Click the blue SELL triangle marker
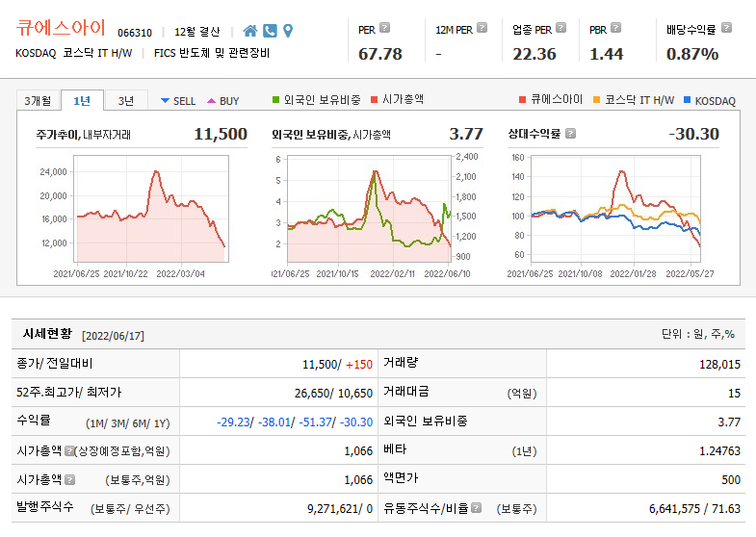Image resolution: width=756 pixels, height=537 pixels. [165, 101]
